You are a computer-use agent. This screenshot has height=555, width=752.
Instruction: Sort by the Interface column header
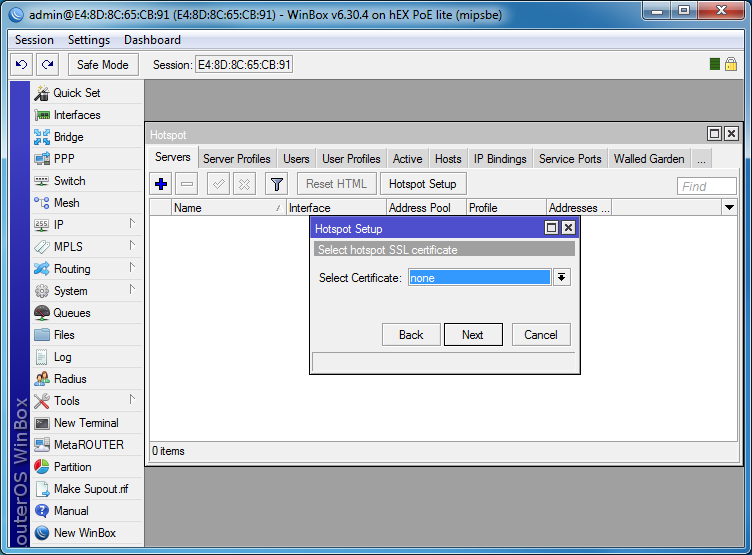tap(336, 208)
